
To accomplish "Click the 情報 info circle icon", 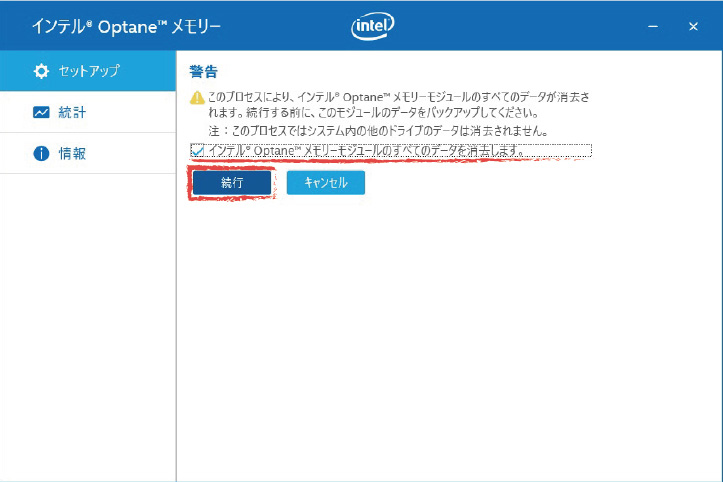I will click(x=41, y=153).
